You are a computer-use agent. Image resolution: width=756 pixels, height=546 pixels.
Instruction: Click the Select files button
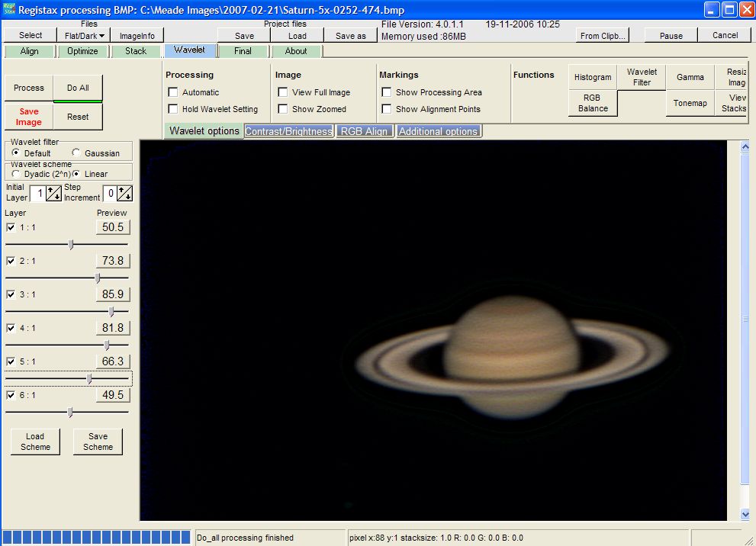coord(31,35)
